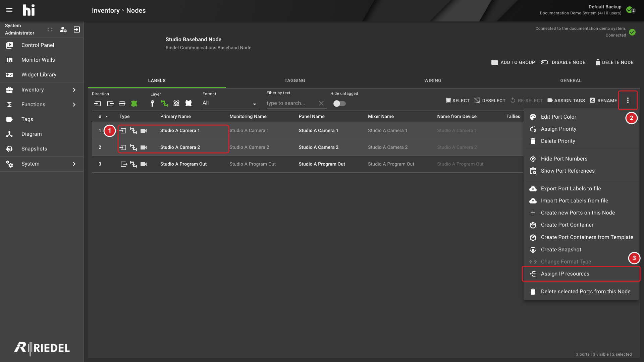
Task: Click the Mixer Name column header
Action: tap(381, 117)
